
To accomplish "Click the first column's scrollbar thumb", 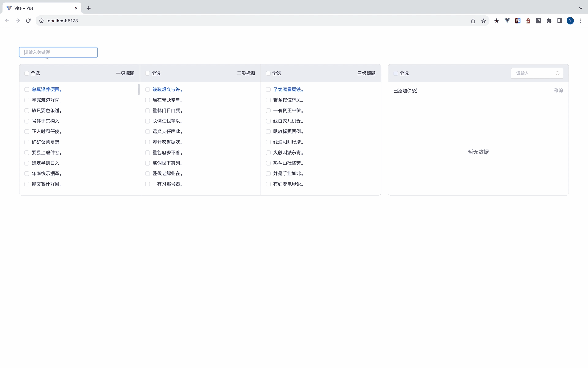I will 139,90.
